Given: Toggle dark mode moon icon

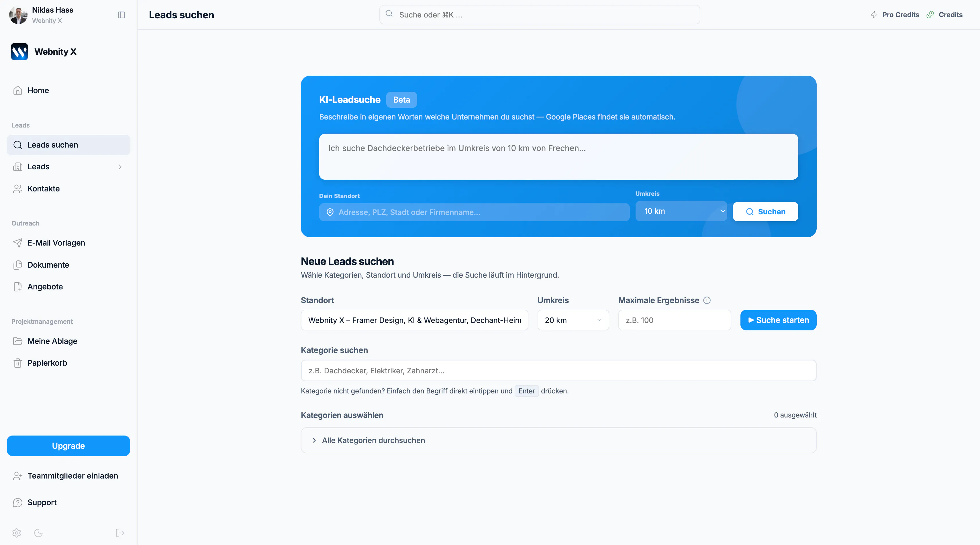Looking at the screenshot, I should click(38, 533).
